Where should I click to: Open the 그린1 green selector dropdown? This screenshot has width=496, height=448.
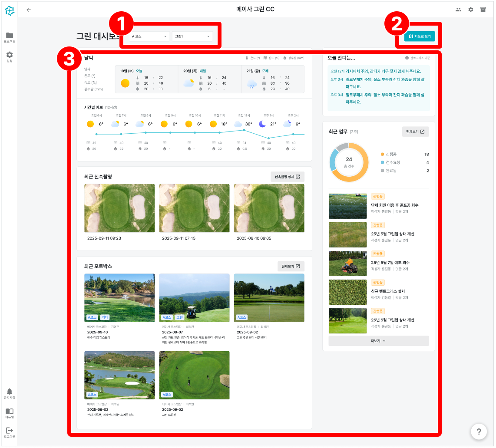pos(192,36)
